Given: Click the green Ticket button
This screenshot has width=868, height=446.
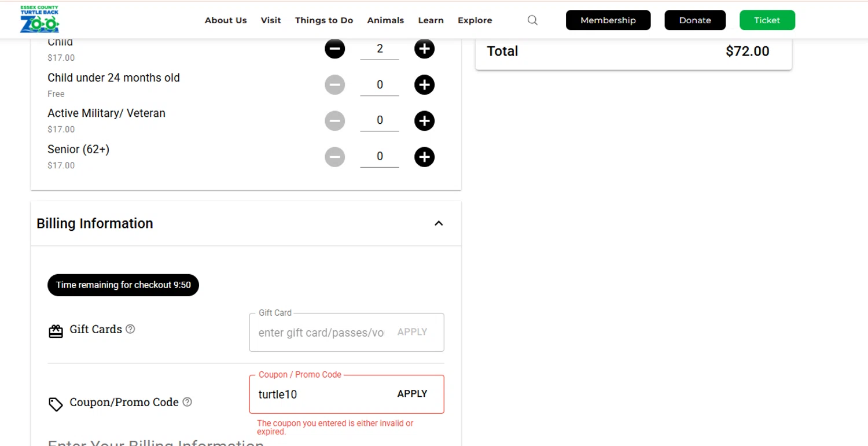Looking at the screenshot, I should tap(767, 20).
